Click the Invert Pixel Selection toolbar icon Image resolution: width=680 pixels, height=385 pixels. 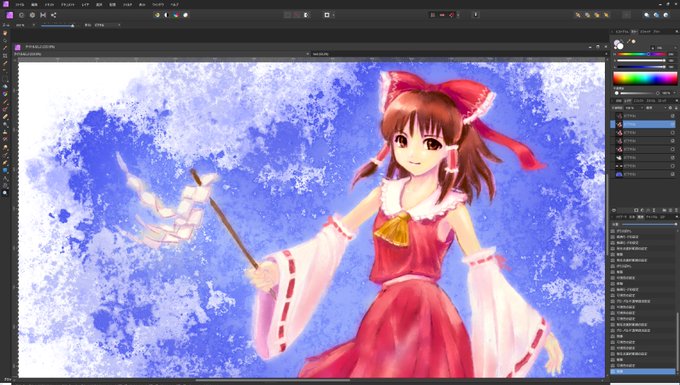click(x=306, y=15)
